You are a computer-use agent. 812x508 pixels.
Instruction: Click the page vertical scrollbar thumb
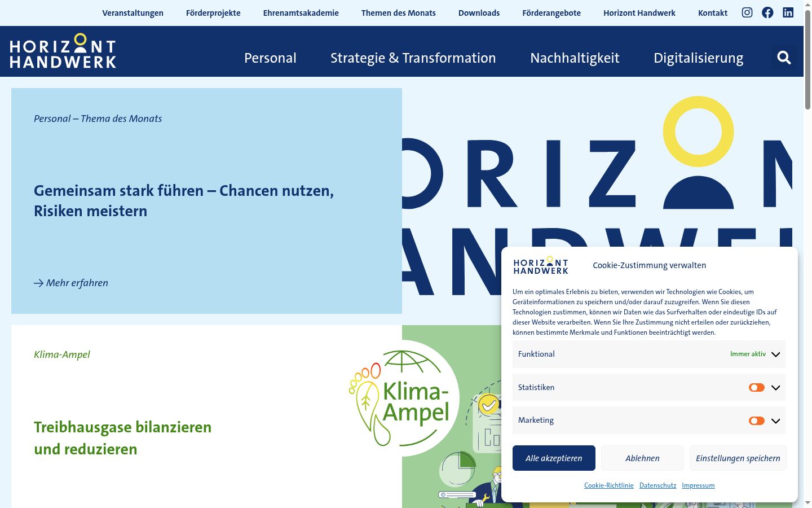tap(807, 59)
